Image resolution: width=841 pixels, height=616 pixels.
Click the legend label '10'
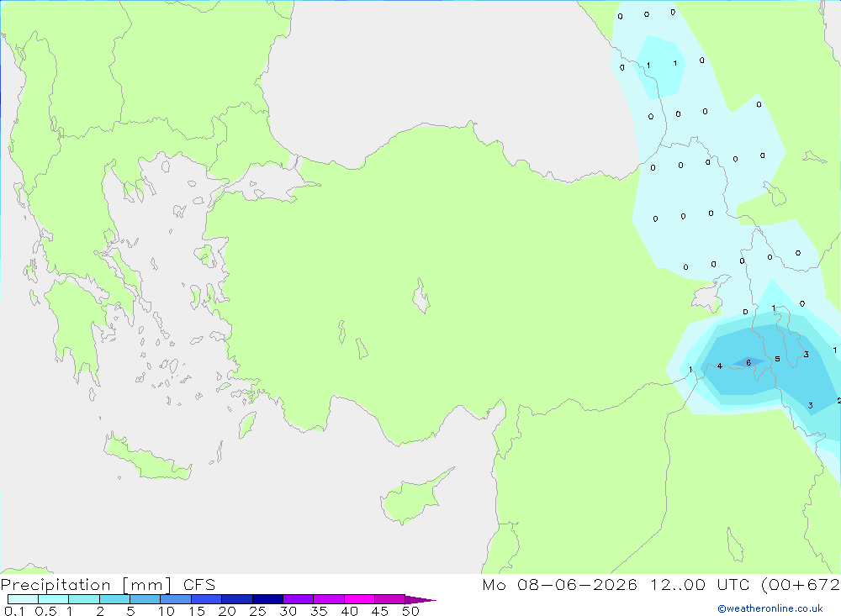click(x=167, y=611)
